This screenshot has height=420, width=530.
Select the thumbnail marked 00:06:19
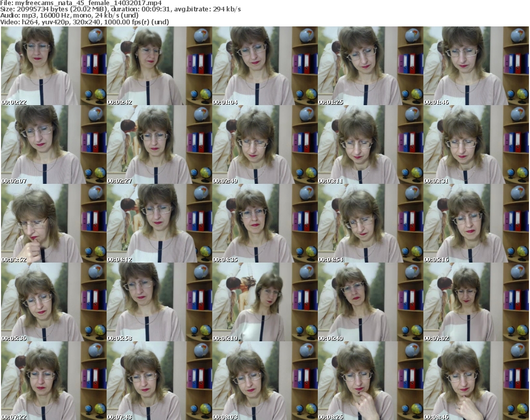265,302
